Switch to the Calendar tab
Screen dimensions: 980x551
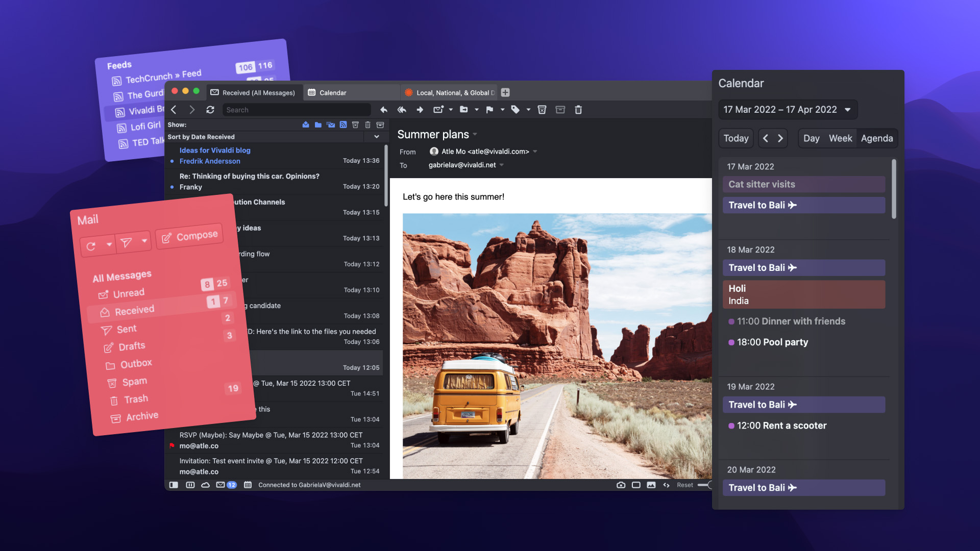pyautogui.click(x=332, y=92)
